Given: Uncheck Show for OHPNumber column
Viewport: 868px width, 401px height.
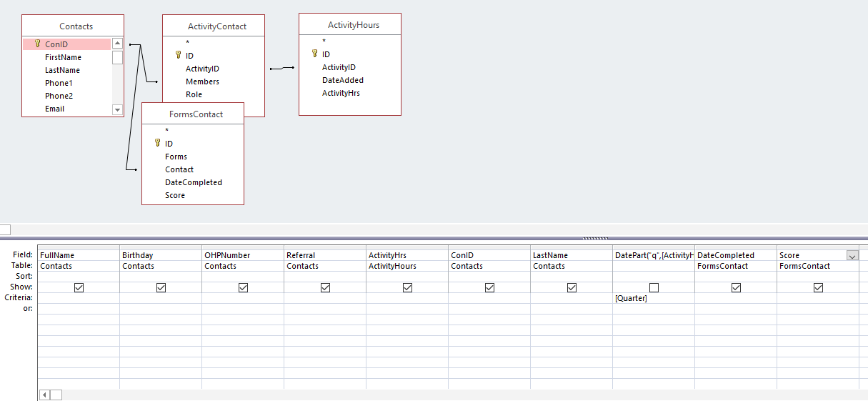Looking at the screenshot, I should 243,287.
